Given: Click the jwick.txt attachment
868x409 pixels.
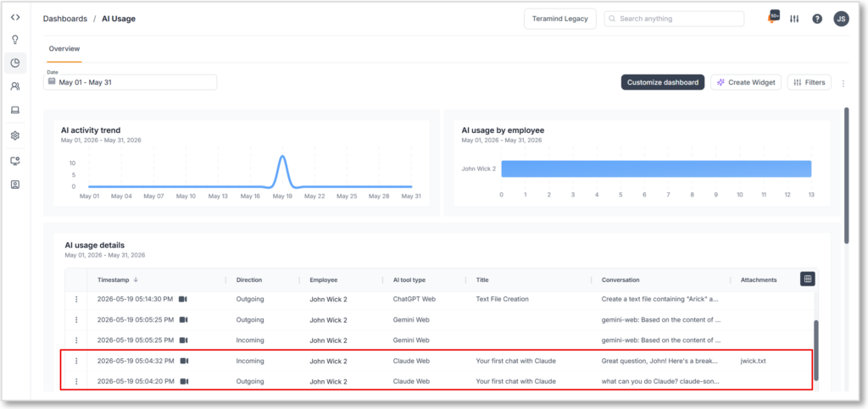Looking at the screenshot, I should (x=753, y=361).
